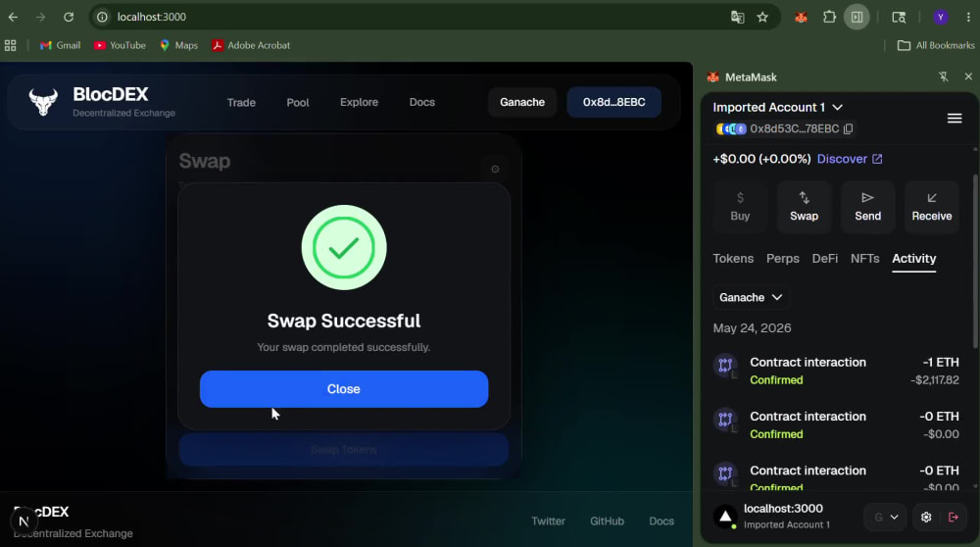Click the BlocDEX bull logo
This screenshot has width=980, height=547.
43,101
